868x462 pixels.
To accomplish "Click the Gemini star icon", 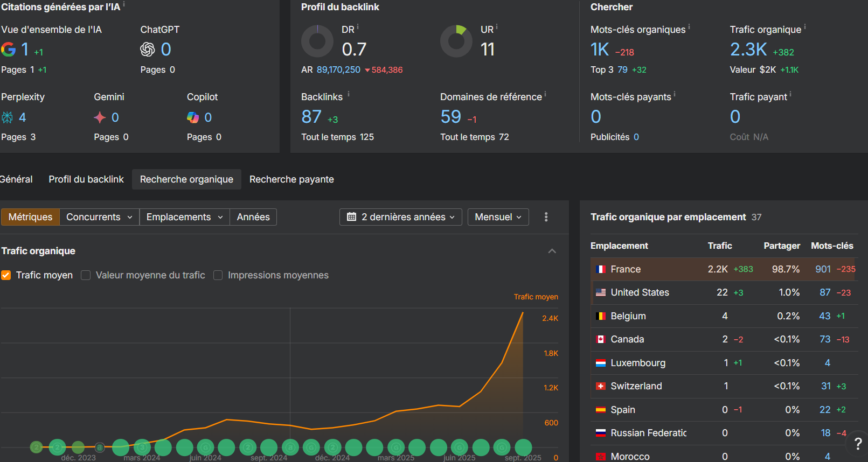I will [x=100, y=117].
